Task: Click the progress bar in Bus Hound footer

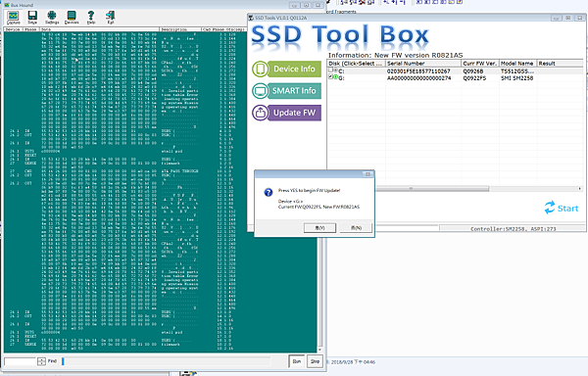Action: click(x=167, y=361)
